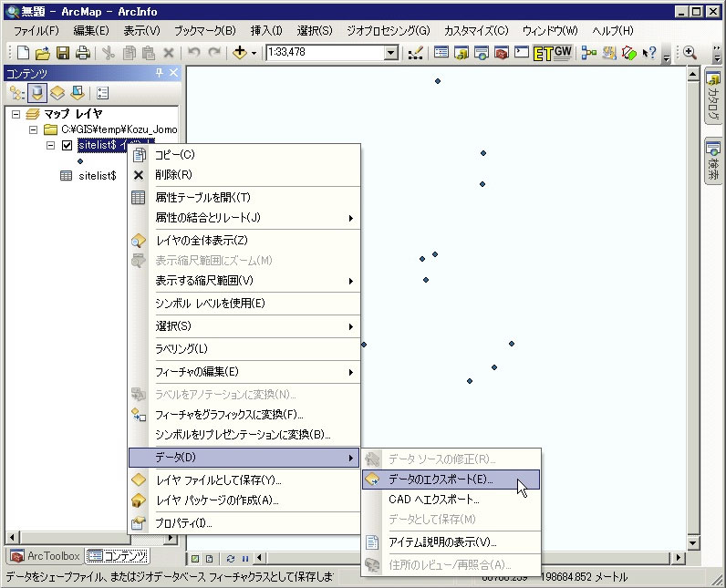This screenshot has width=726, height=588.
Task: Open layer プロパティ(I)... dialog
Action: point(244,523)
